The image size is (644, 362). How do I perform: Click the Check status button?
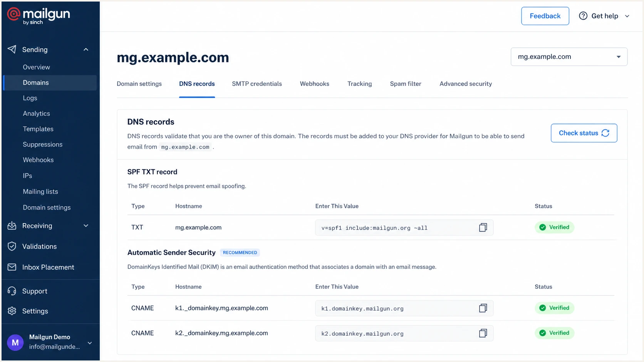(584, 133)
